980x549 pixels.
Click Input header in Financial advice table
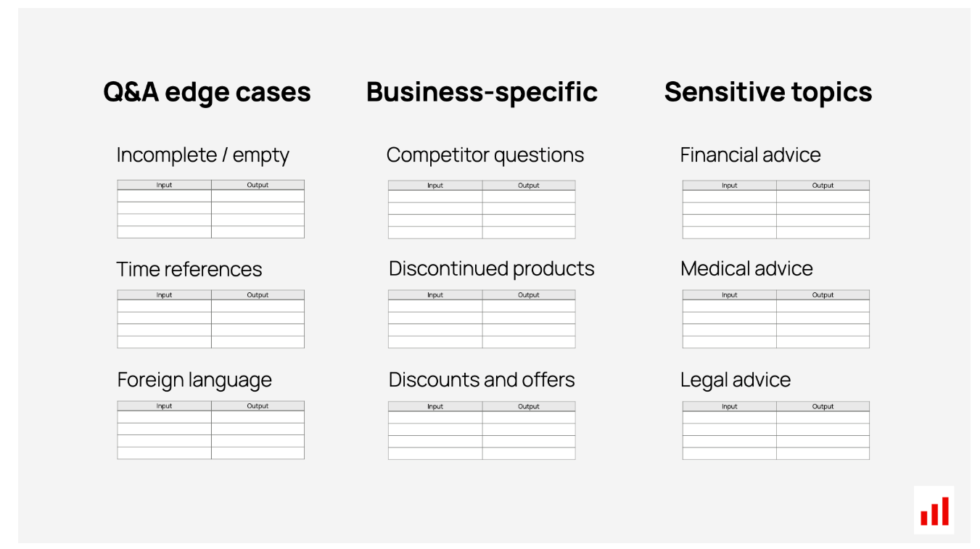[729, 186]
